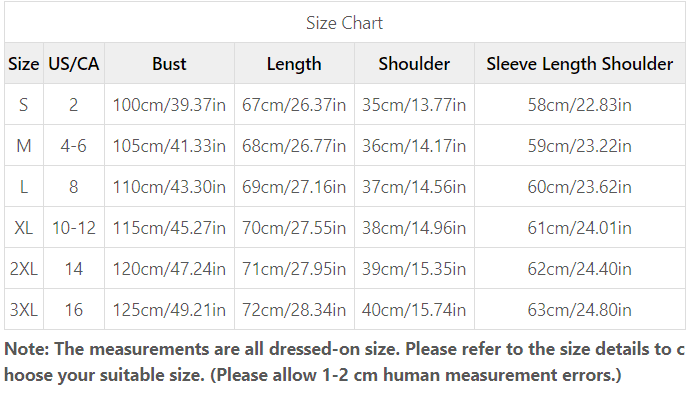Click the Sleeve Length Shoulder header

click(x=580, y=64)
